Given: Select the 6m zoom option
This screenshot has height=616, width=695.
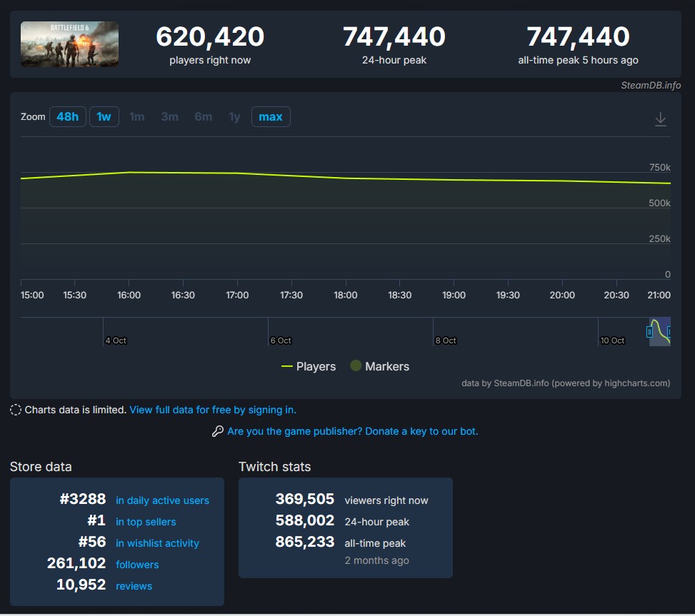Looking at the screenshot, I should tap(204, 117).
